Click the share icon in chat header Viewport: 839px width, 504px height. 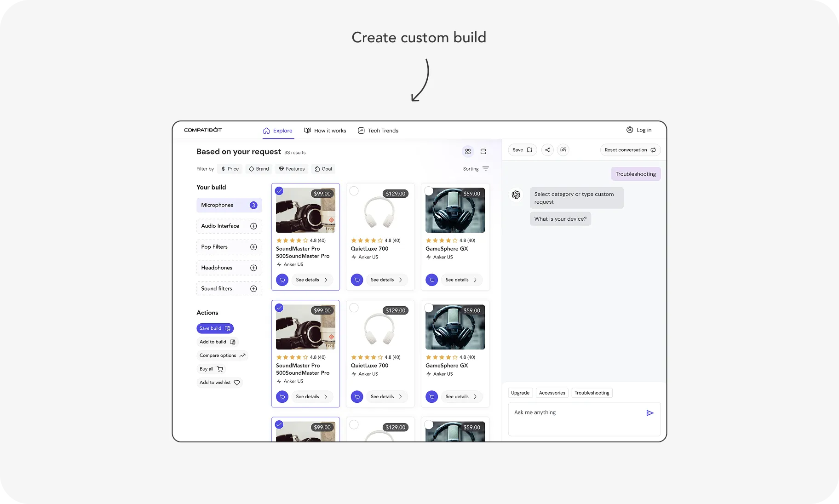[x=547, y=150]
